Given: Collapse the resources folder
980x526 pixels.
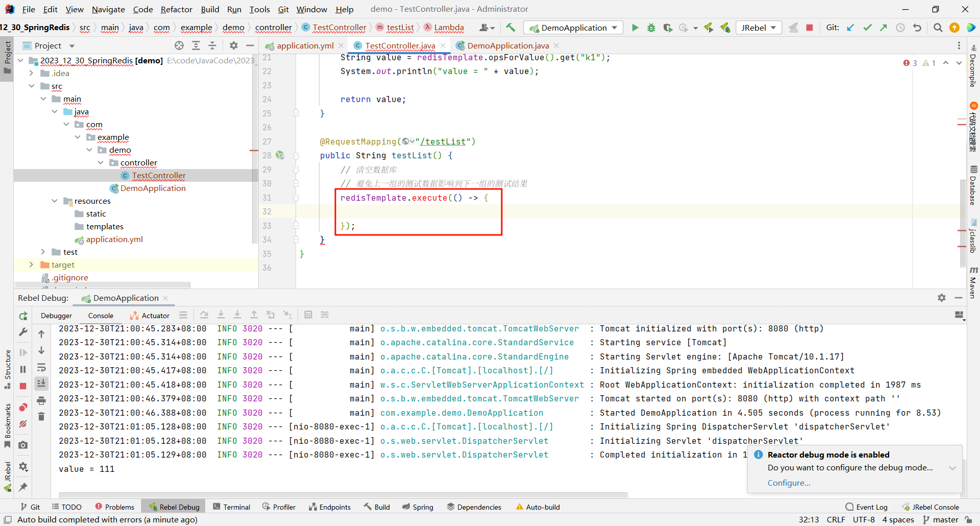Looking at the screenshot, I should click(55, 201).
